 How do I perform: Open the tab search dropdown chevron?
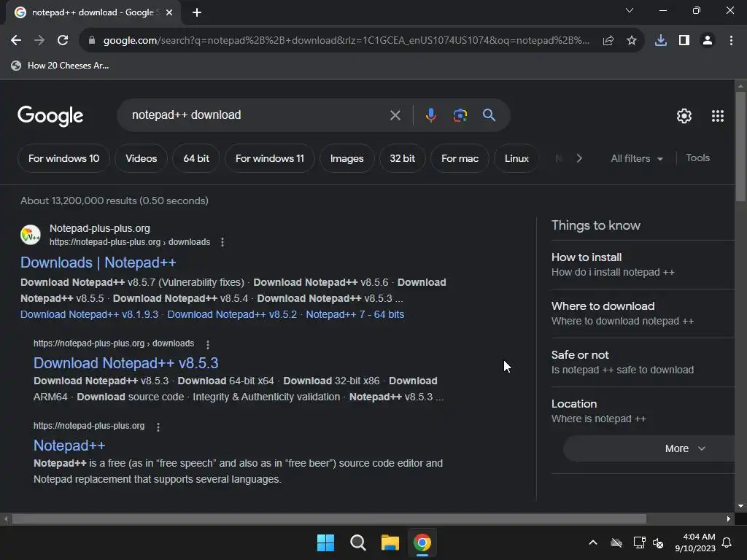coord(630,10)
